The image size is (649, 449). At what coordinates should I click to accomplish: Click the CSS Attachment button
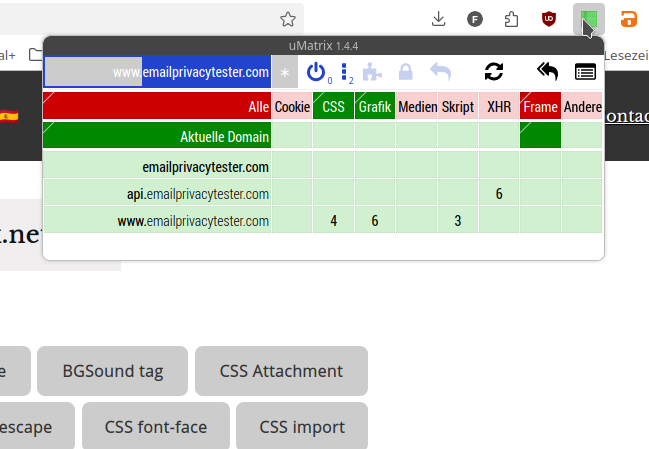click(x=281, y=371)
